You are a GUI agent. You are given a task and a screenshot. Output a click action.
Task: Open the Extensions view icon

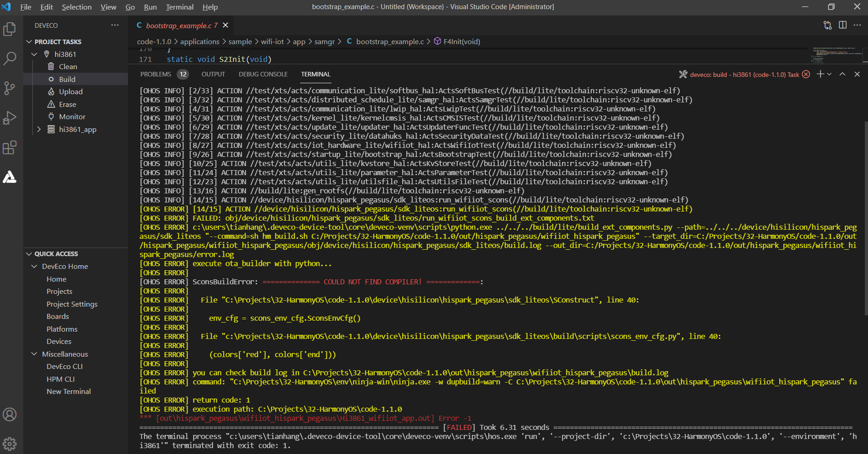click(10, 147)
